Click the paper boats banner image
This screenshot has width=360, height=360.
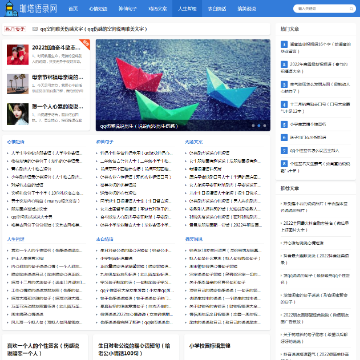tap(183, 85)
